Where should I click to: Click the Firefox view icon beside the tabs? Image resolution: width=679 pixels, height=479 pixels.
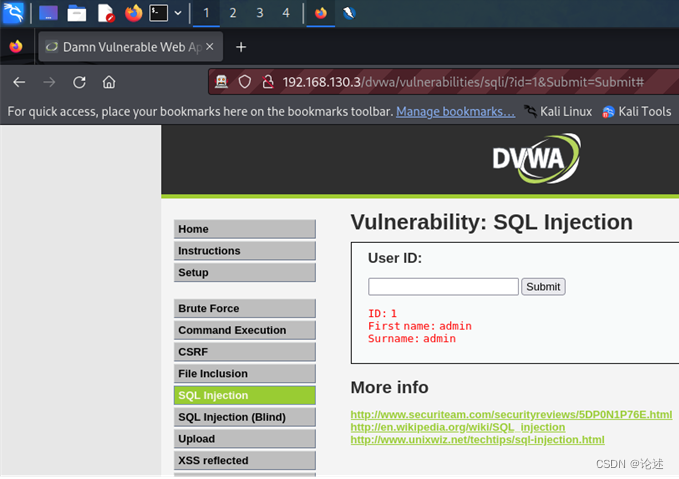click(16, 46)
